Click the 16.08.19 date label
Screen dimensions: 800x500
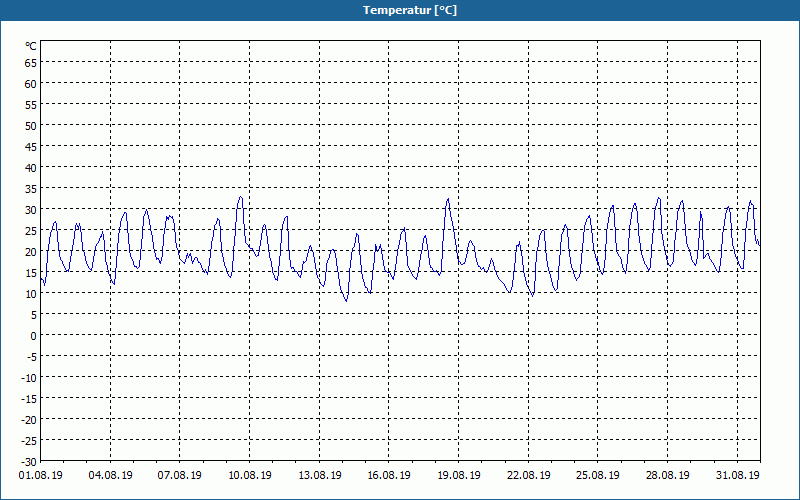[389, 475]
